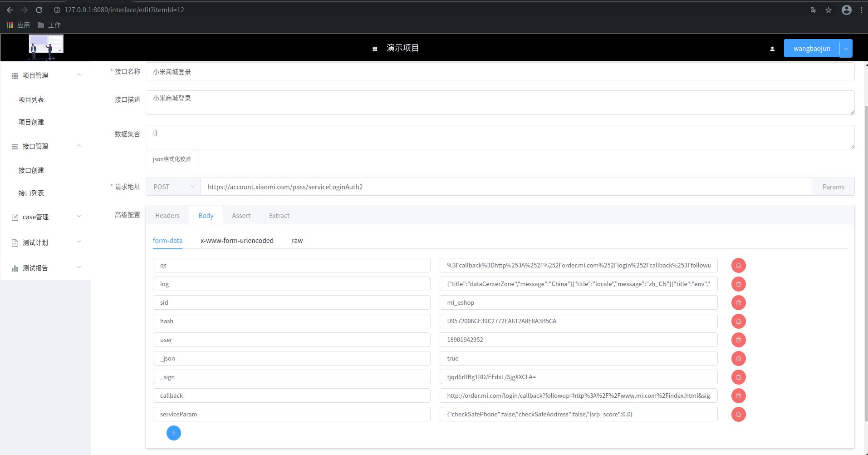Open the browser translate icon
The height and width of the screenshot is (455, 868).
click(x=814, y=10)
